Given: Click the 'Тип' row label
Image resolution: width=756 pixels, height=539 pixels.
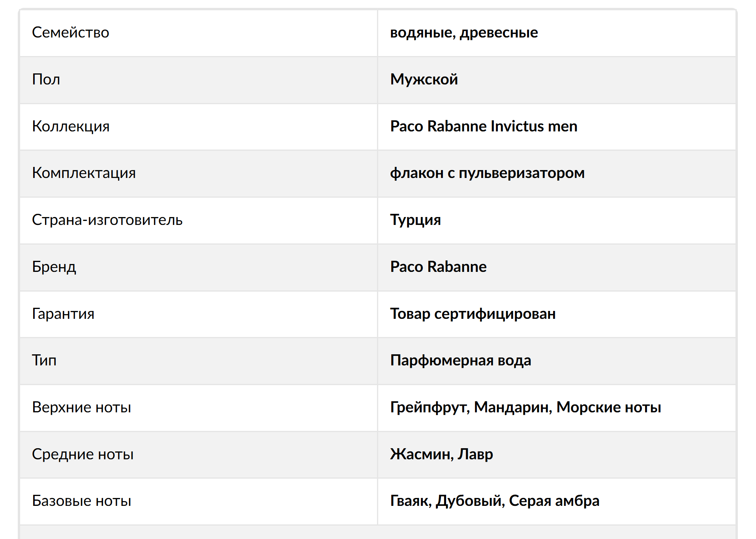Looking at the screenshot, I should [x=44, y=360].
